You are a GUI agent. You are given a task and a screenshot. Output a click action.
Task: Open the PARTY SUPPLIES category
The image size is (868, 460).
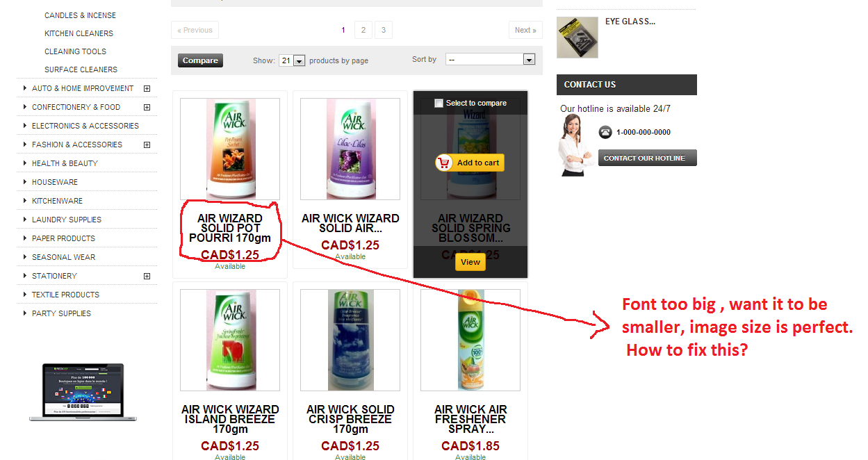pos(61,313)
